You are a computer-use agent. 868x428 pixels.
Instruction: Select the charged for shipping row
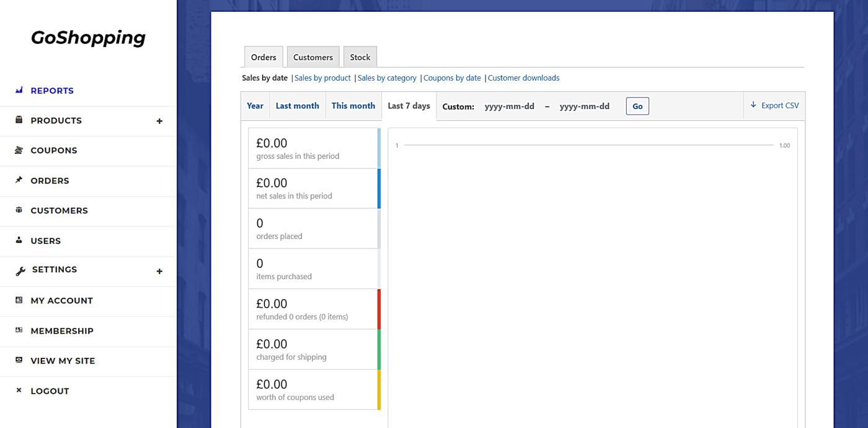[x=314, y=349]
